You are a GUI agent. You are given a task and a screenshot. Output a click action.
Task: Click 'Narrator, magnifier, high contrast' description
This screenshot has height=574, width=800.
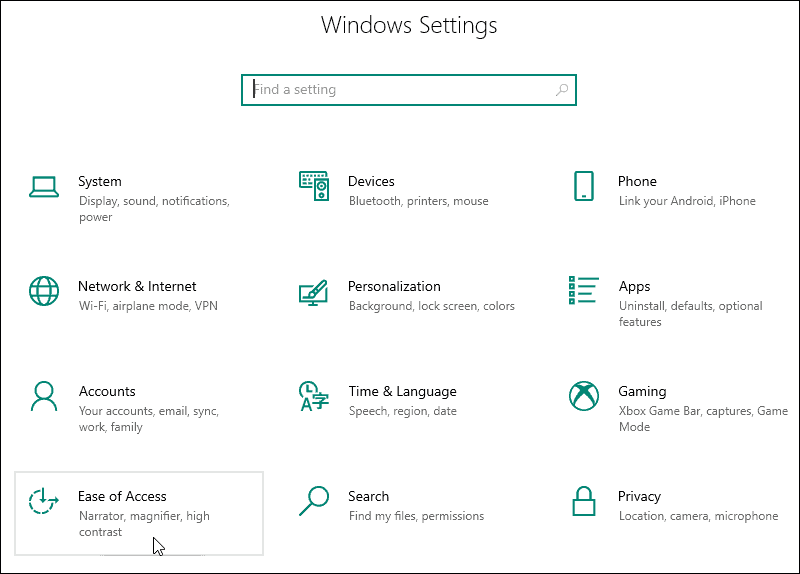click(x=144, y=524)
